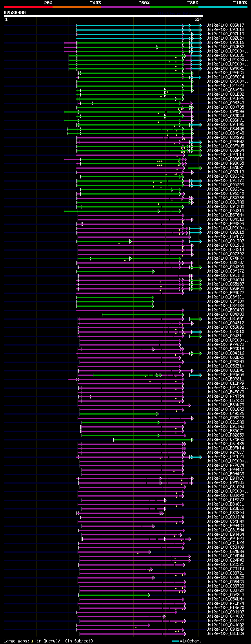Select label UniRef100_Q3YI72

(x=225, y=271)
